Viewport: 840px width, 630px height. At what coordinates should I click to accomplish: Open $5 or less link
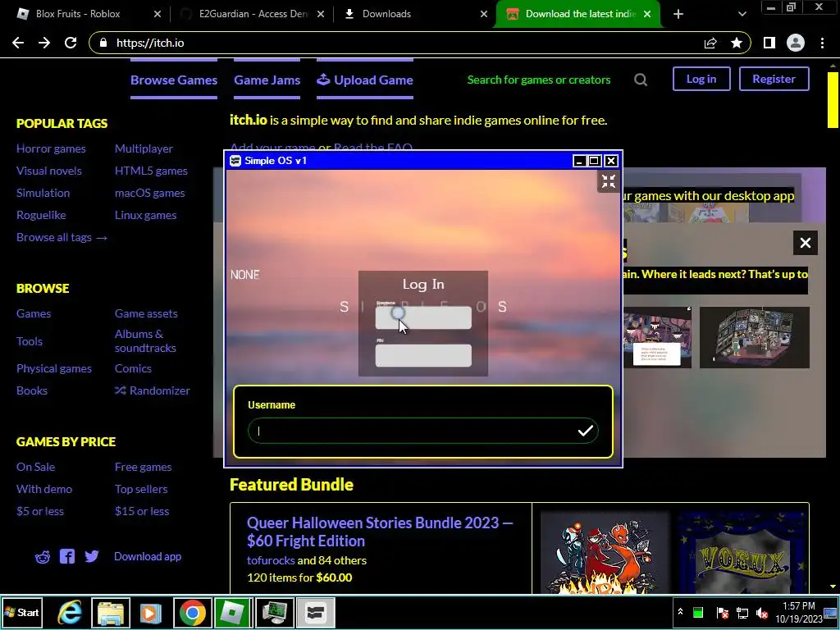tap(39, 511)
